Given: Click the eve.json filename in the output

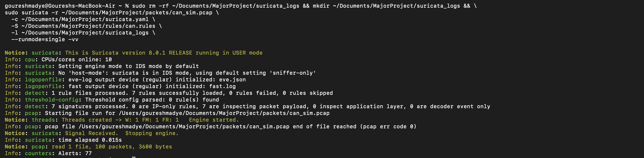Looking at the screenshot, I should pos(232,79).
